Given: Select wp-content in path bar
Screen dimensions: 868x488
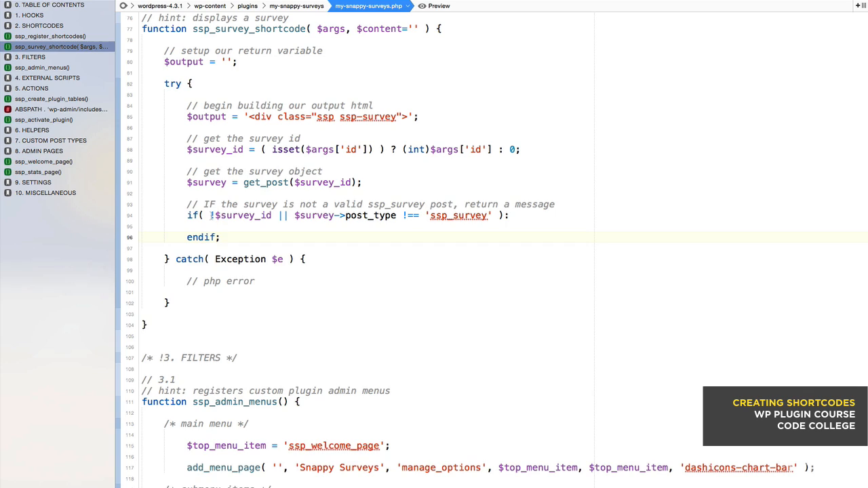Looking at the screenshot, I should 210,5.
